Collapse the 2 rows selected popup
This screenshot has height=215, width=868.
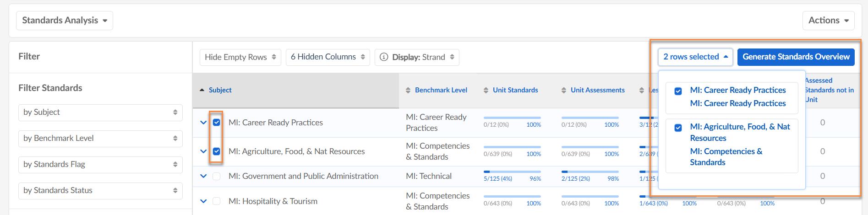click(695, 57)
